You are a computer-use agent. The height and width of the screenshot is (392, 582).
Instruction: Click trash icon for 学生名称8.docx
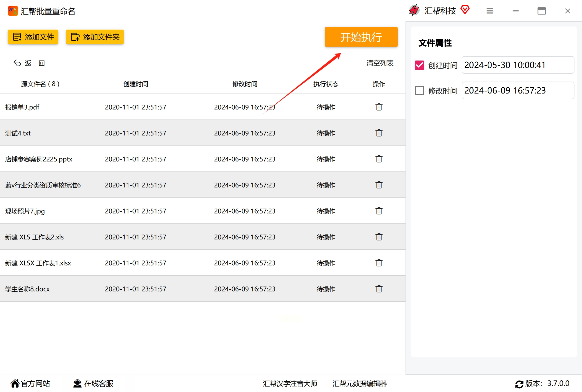pos(379,289)
